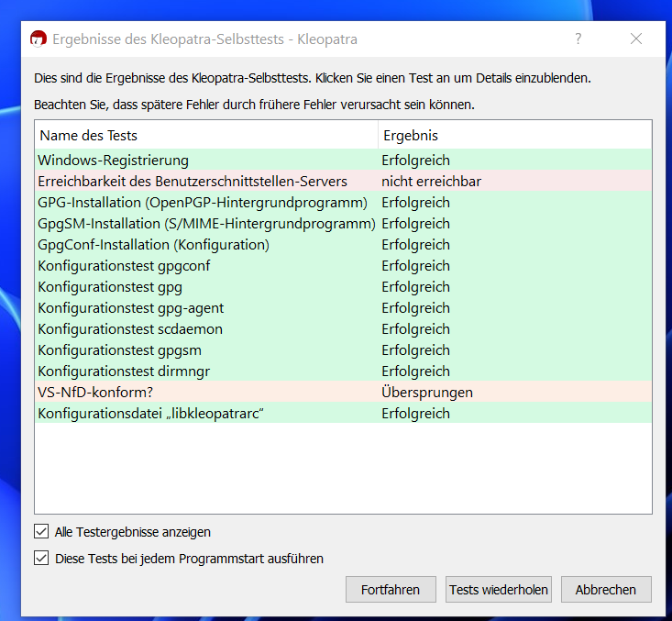This screenshot has width=672, height=621.
Task: Select 'Konfigurationsdatei libkleopatrarc' row
Action: coord(343,413)
